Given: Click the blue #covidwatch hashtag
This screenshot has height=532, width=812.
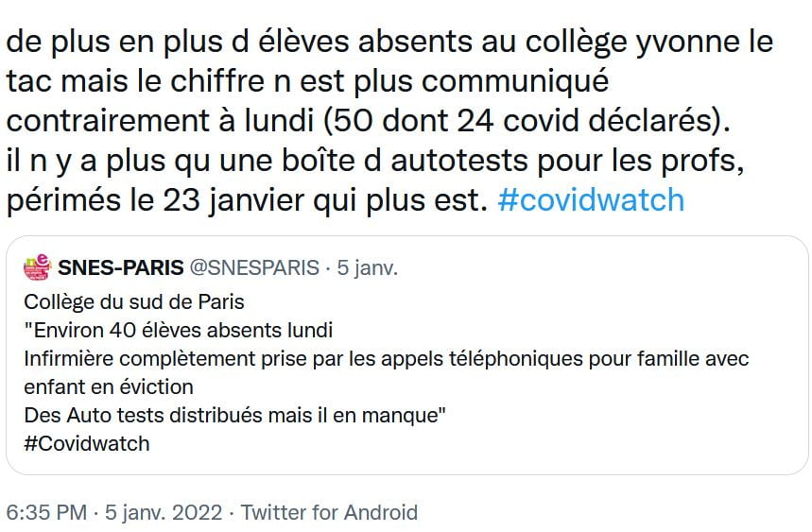Looking at the screenshot, I should coord(591,200).
